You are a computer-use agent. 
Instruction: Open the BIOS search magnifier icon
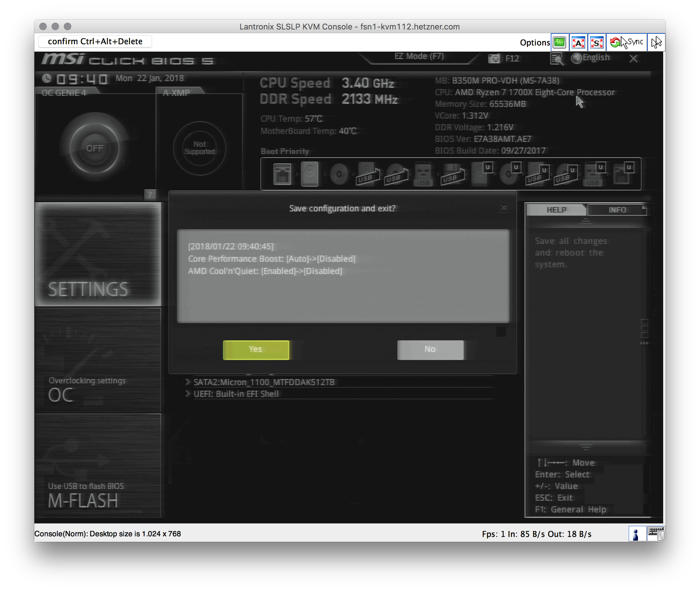coord(557,59)
